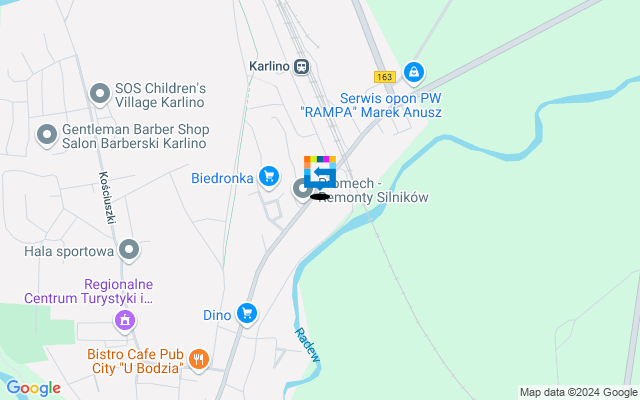Viewport: 640px width, 400px height.
Task: Click the Karlino train station icon
Action: (x=302, y=67)
